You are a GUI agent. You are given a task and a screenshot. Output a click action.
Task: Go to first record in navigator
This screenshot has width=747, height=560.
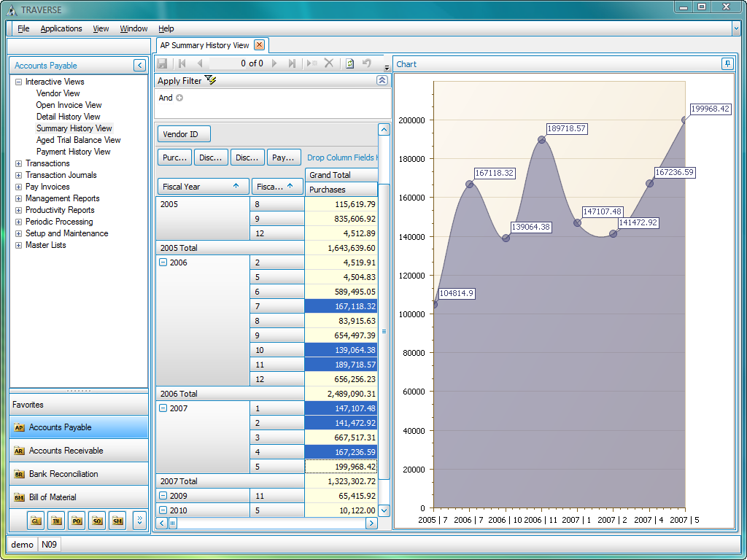pos(182,63)
